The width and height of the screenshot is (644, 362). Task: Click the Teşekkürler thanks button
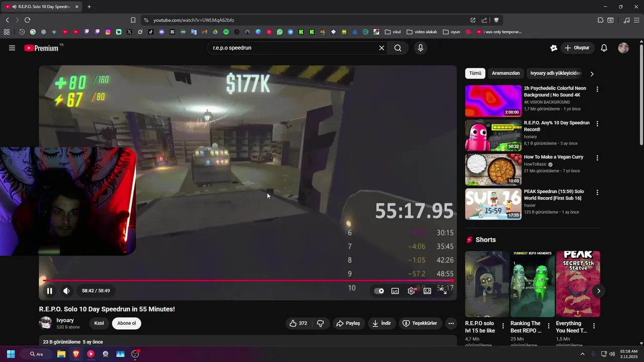(420, 323)
